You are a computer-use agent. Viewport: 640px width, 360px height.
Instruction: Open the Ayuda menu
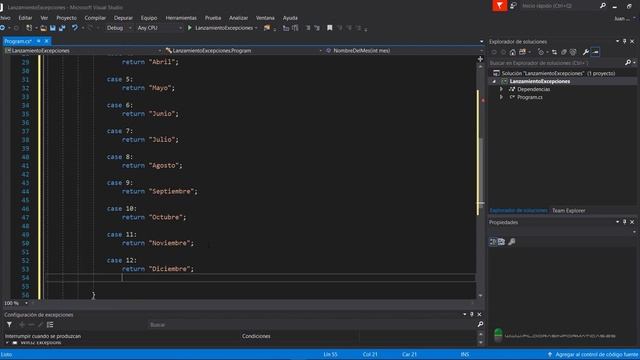pos(290,18)
